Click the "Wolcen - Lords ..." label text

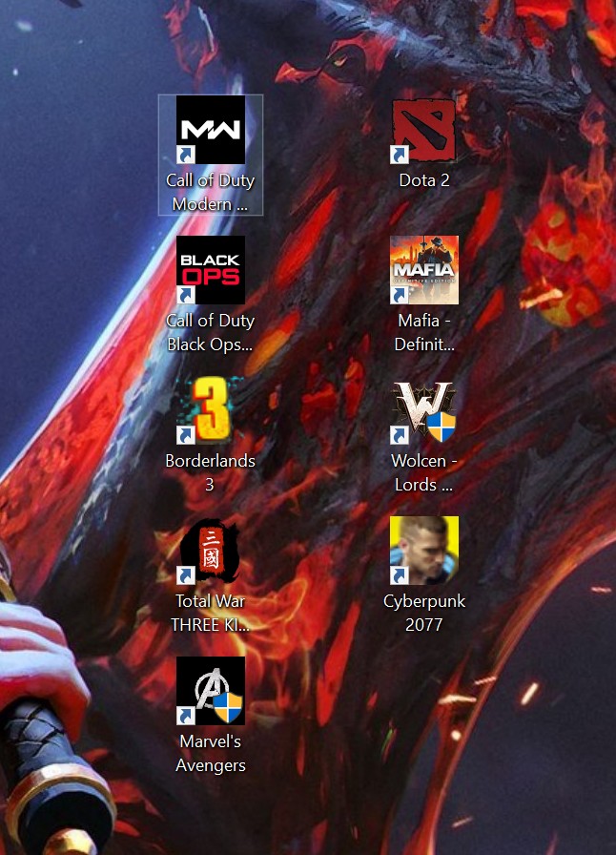click(424, 472)
